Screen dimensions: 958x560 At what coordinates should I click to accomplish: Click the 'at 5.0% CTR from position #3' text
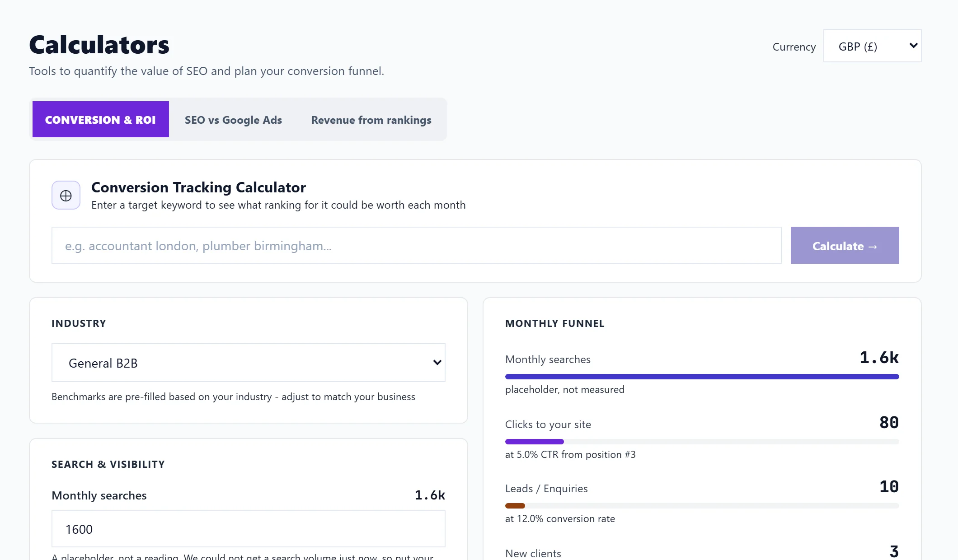(x=570, y=455)
